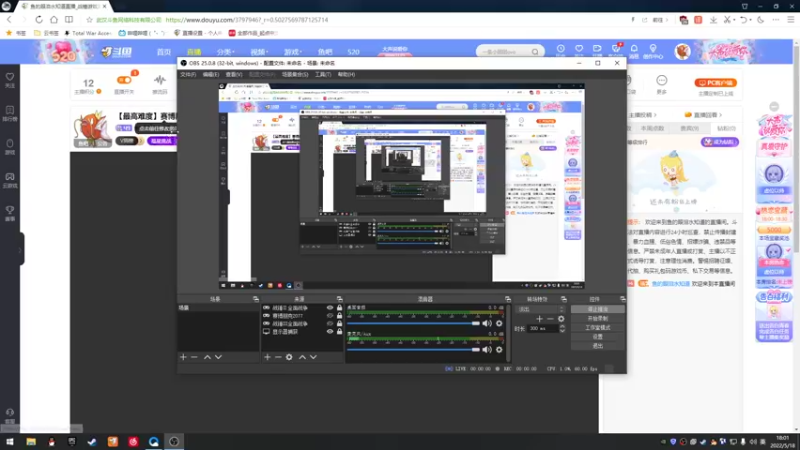Click the browser address bar URL
Viewport: 800px width, 450px height.
(x=247, y=20)
